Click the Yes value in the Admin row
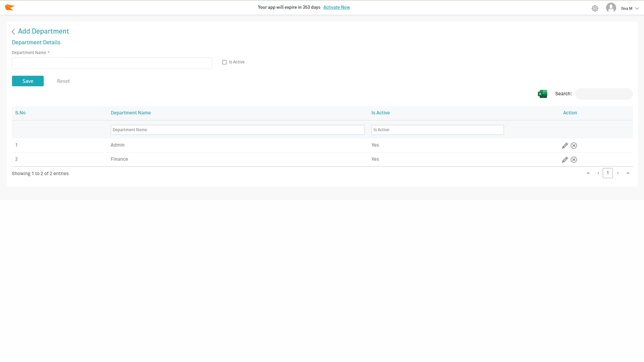 pyautogui.click(x=375, y=145)
